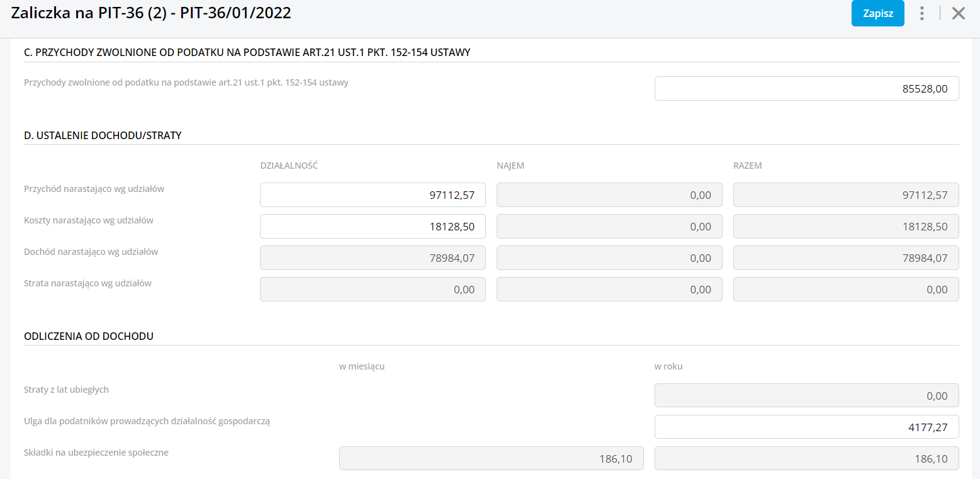Open the three-dot more options menu

922,13
